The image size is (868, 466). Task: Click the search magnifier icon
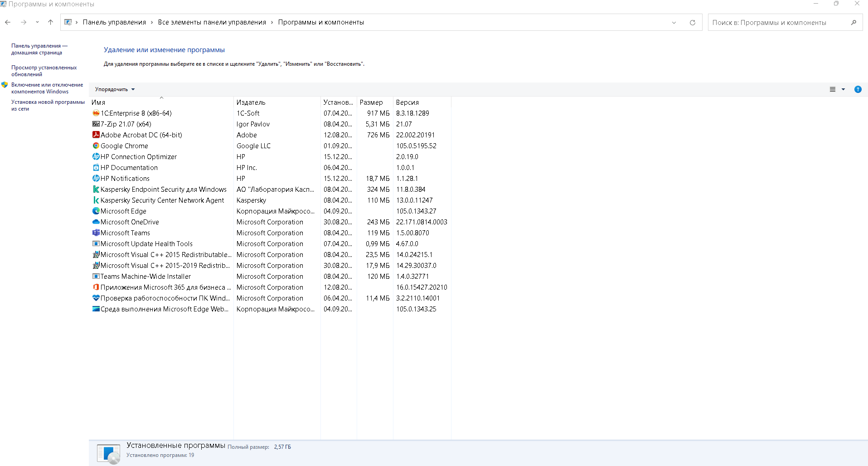point(853,23)
